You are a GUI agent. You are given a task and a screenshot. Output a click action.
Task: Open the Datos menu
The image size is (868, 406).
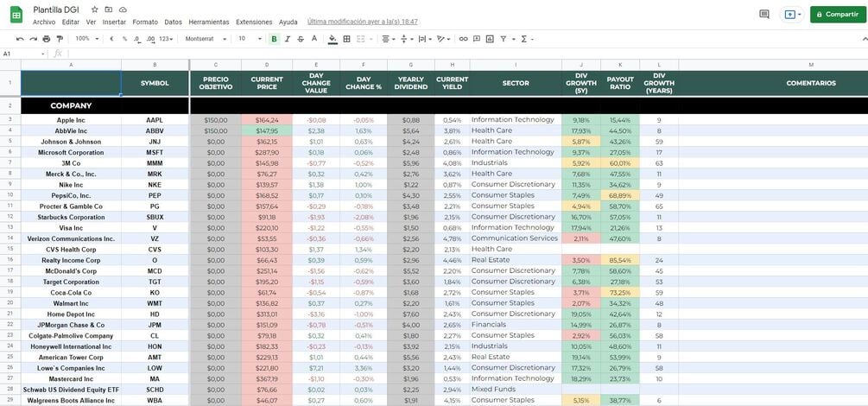click(x=174, y=22)
